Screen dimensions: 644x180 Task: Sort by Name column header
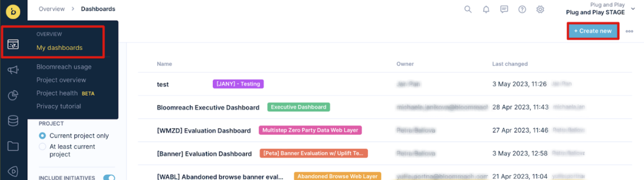click(x=164, y=64)
